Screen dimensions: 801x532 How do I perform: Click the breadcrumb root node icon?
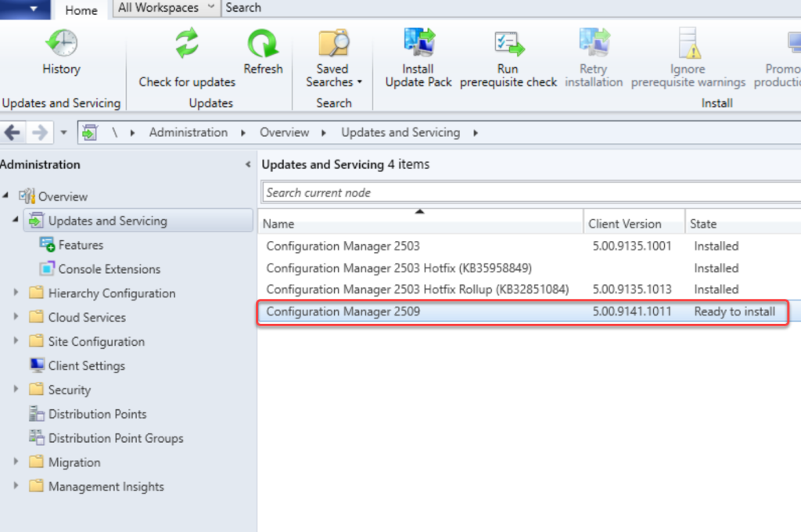tap(90, 132)
